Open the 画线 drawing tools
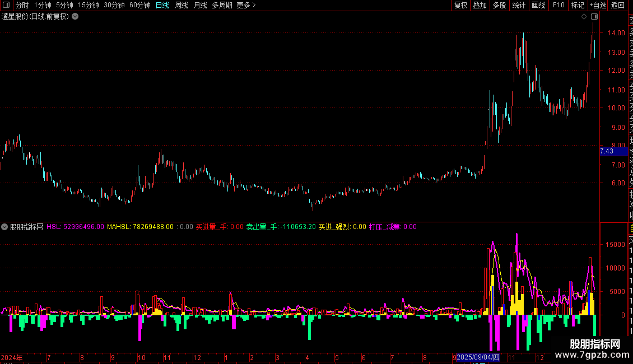The height and width of the screenshot is (364, 633). pos(538,5)
